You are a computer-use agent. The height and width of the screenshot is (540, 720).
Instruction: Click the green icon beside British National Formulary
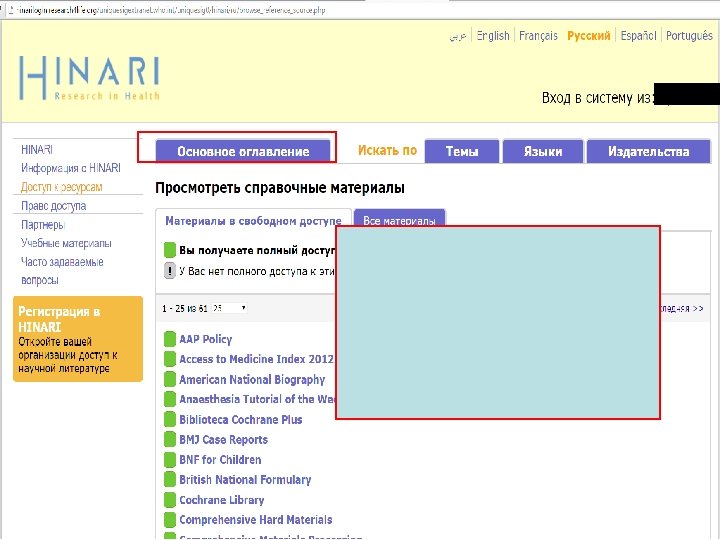click(170, 479)
